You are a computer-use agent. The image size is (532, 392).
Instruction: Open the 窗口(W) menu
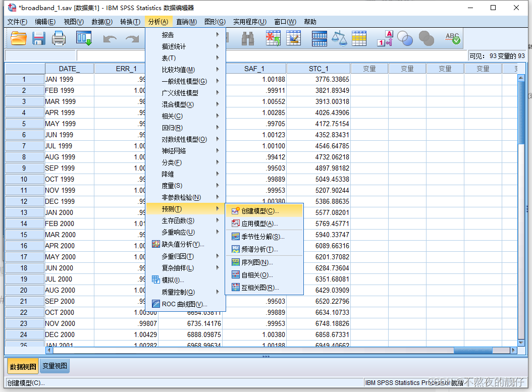coord(285,22)
